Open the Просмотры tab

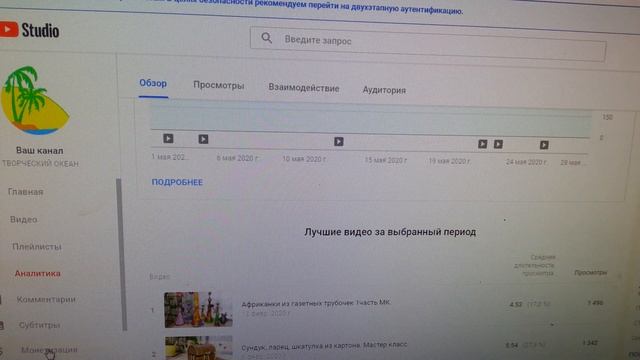[219, 85]
